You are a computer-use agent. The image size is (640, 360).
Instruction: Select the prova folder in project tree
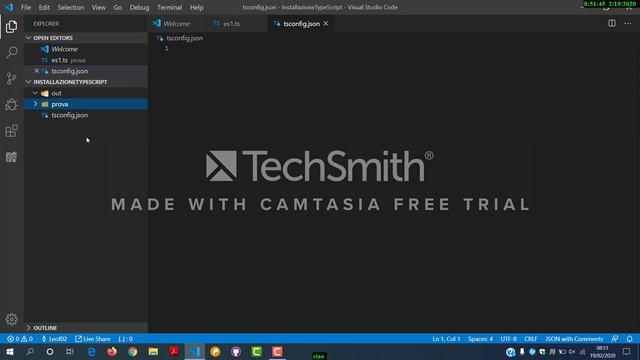[x=86, y=104]
